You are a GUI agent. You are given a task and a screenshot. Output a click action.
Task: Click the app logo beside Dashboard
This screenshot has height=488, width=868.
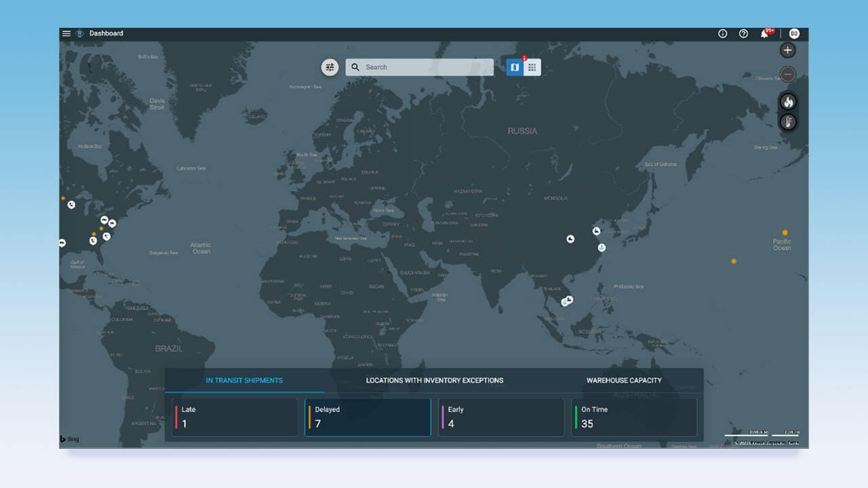[80, 33]
